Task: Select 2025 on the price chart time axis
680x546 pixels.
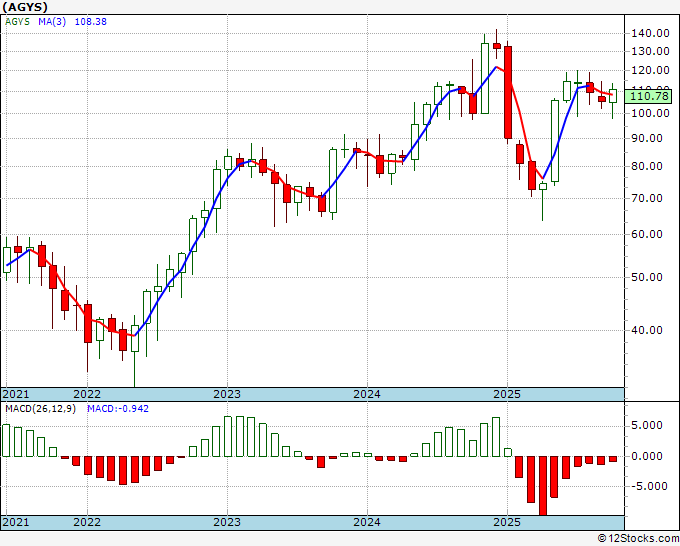Action: (x=507, y=394)
